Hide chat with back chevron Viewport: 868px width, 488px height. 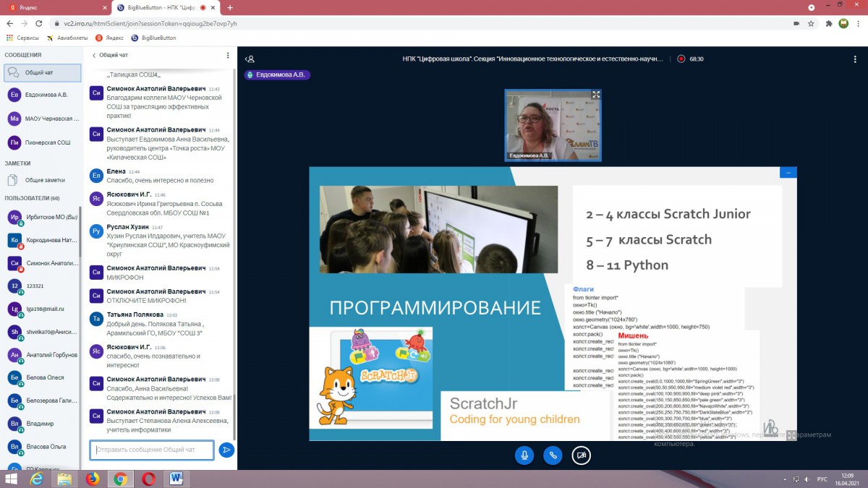94,55
